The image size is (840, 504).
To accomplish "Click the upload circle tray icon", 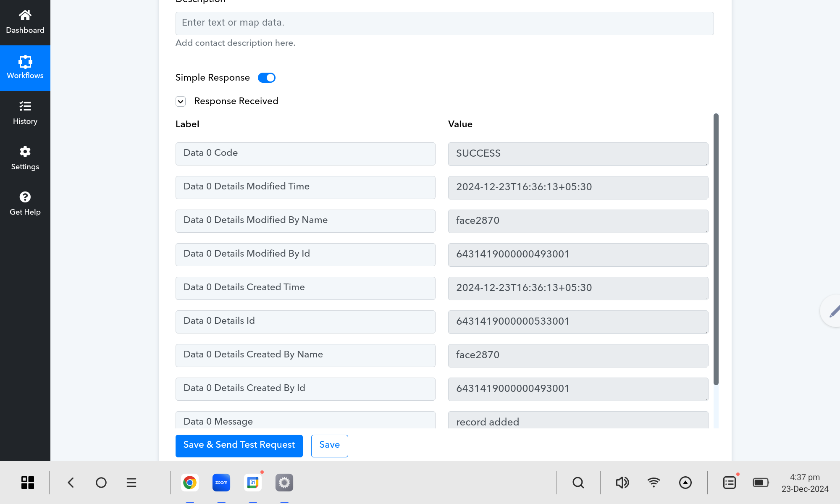I will click(x=685, y=483).
